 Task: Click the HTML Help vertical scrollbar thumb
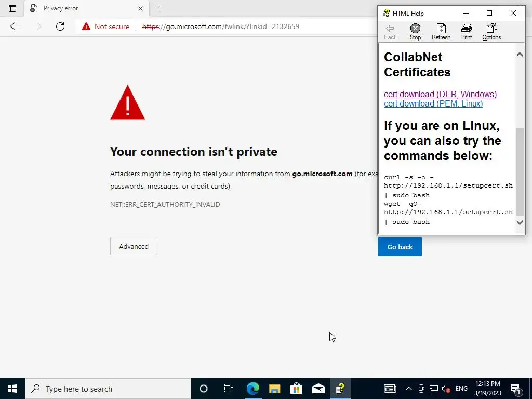click(x=520, y=171)
